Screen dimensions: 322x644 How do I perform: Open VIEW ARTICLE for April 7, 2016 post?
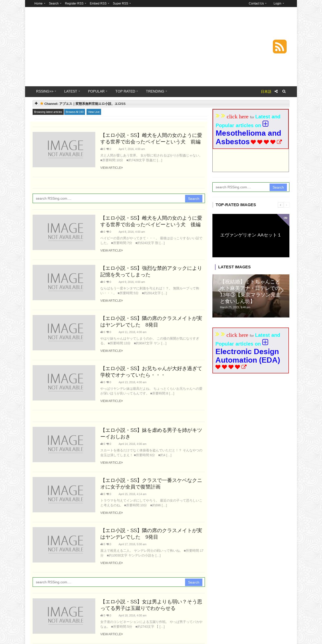(112, 168)
